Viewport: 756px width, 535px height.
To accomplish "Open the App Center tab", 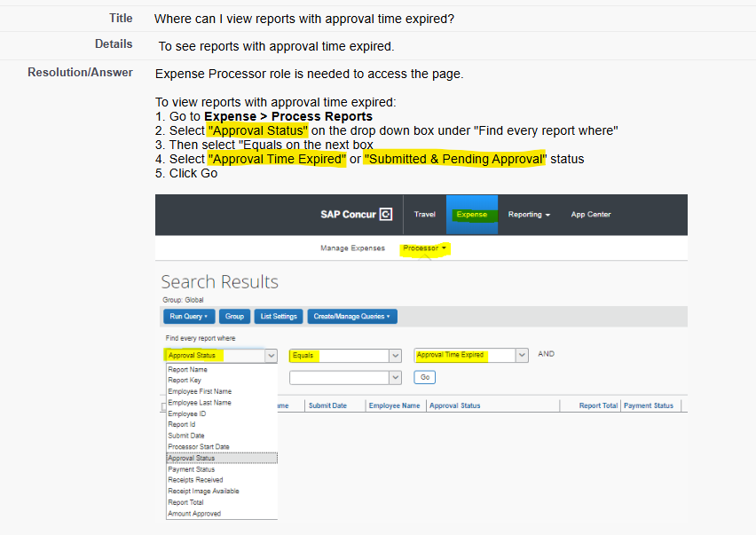I will (591, 215).
